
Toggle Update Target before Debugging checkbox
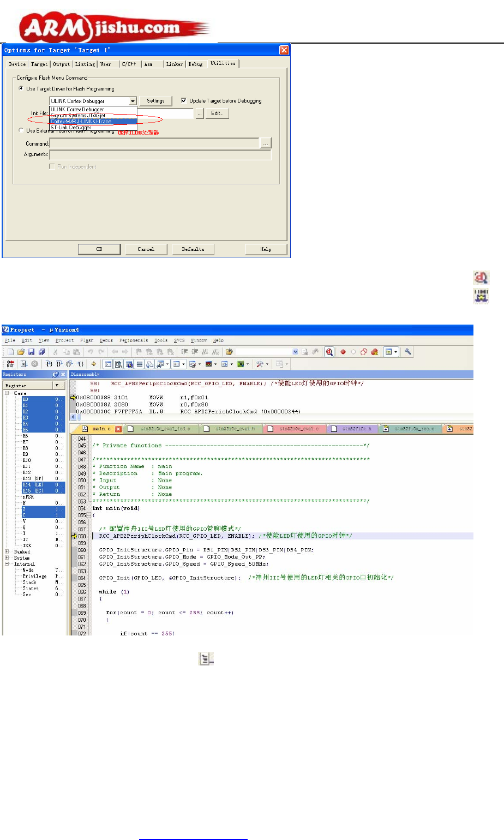tap(184, 100)
